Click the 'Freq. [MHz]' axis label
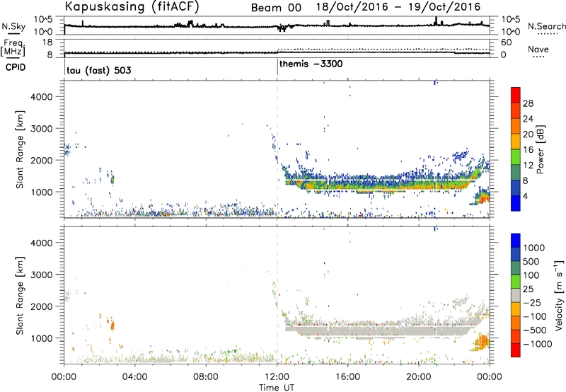This screenshot has height=392, width=566. tap(13, 48)
